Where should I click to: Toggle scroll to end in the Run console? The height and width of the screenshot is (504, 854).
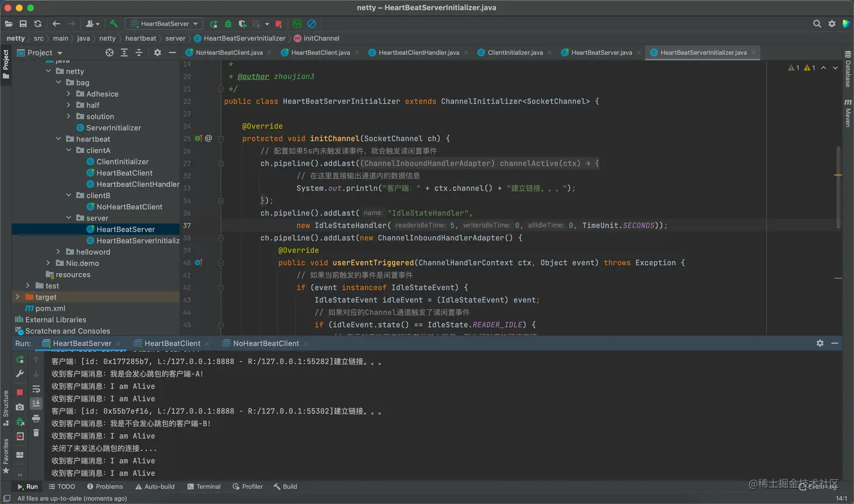pyautogui.click(x=36, y=403)
